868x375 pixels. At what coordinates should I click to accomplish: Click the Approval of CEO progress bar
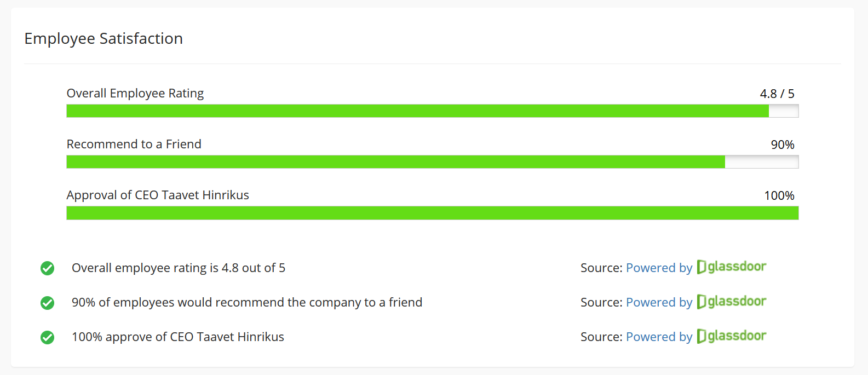(x=433, y=213)
